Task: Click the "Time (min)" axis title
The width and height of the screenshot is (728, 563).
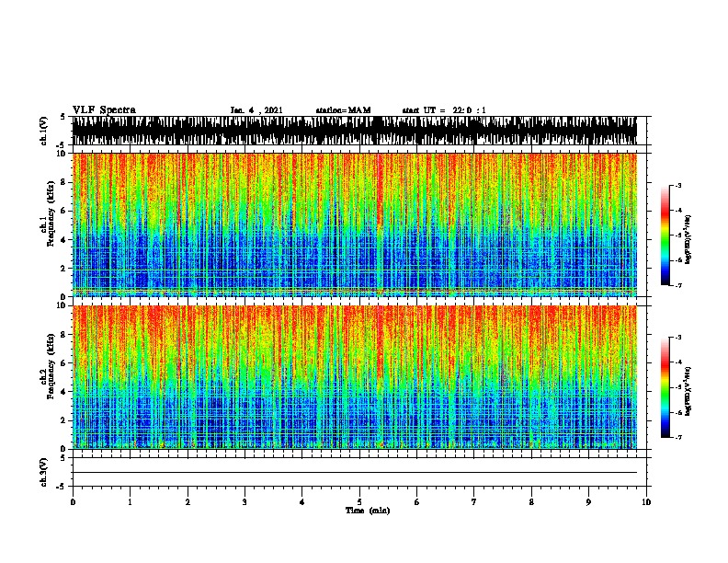Action: coord(368,511)
